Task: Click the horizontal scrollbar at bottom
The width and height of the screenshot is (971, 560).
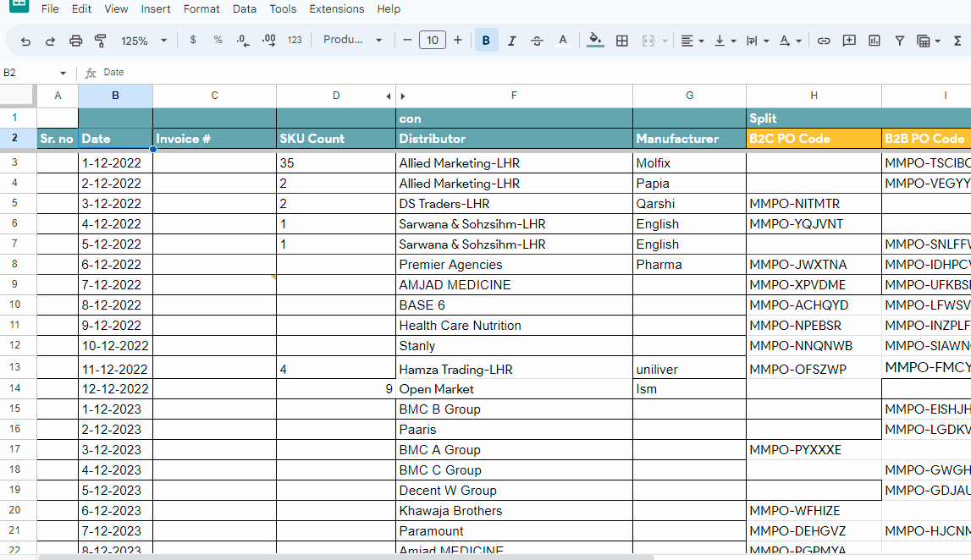Action: point(347,557)
